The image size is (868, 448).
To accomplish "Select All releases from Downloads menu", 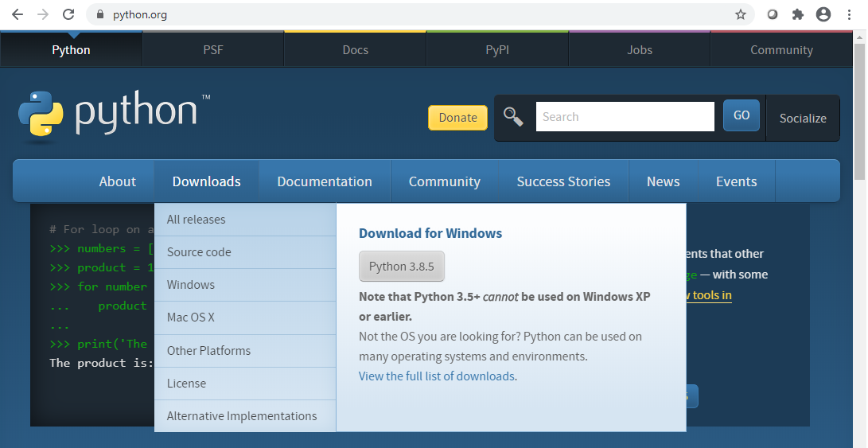I will [196, 220].
